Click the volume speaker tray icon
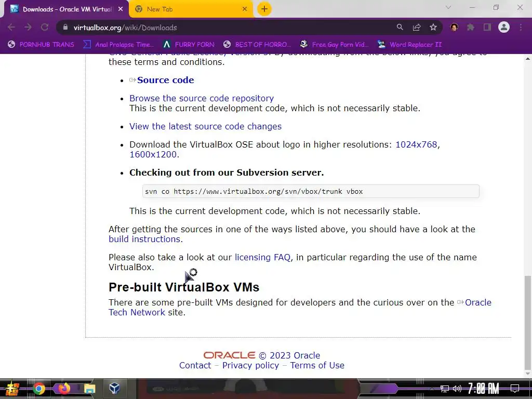The height and width of the screenshot is (399, 532). click(x=457, y=389)
